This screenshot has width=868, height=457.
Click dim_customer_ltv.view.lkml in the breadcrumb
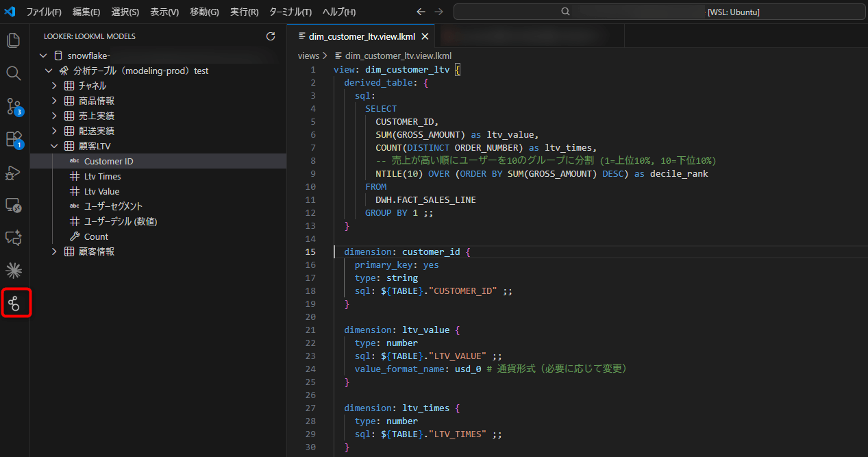click(x=398, y=55)
